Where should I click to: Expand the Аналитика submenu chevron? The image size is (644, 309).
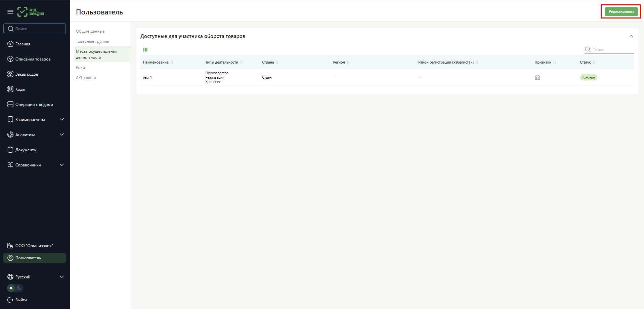(x=62, y=134)
